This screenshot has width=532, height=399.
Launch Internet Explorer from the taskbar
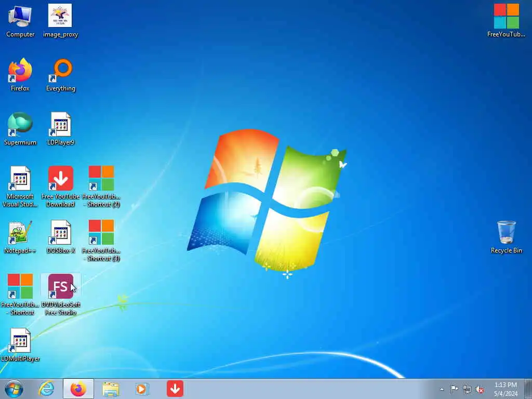point(46,389)
